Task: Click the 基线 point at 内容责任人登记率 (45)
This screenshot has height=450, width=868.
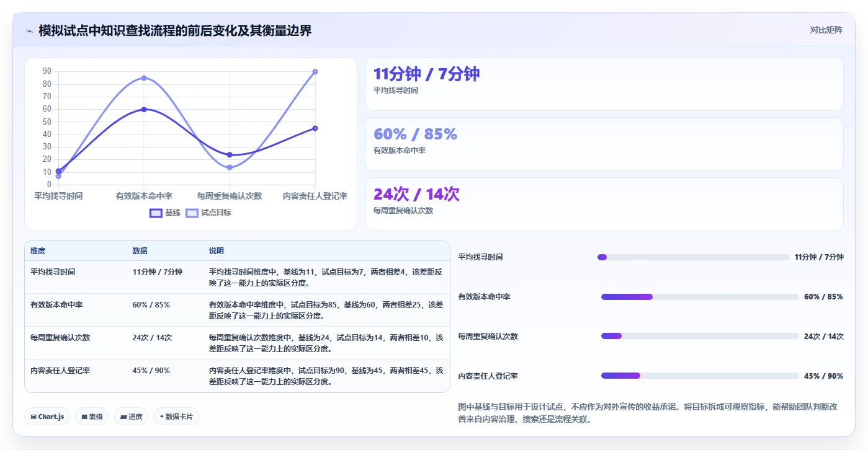Action: (x=315, y=128)
